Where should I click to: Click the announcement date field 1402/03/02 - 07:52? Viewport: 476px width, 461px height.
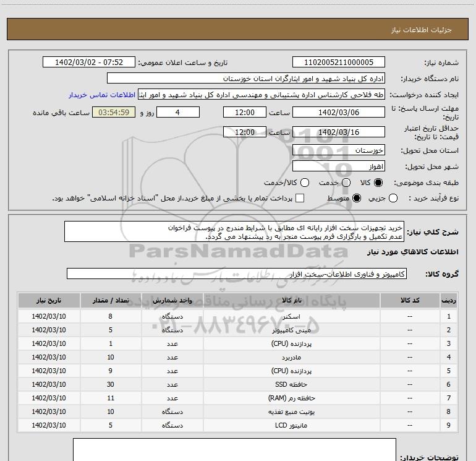(x=88, y=62)
